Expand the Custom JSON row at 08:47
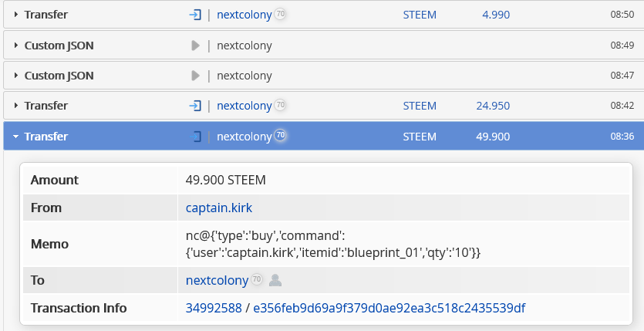Screen dimensions: 644x331 16,76
